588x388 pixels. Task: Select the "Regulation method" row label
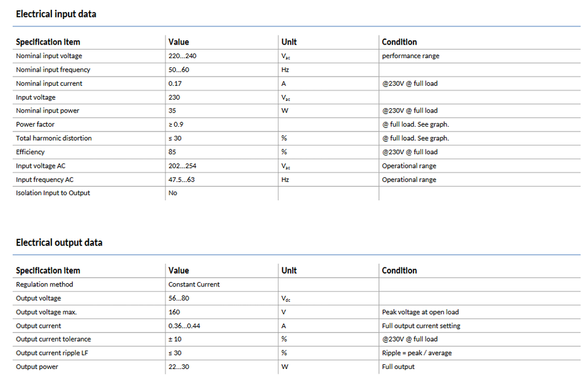[x=45, y=285]
